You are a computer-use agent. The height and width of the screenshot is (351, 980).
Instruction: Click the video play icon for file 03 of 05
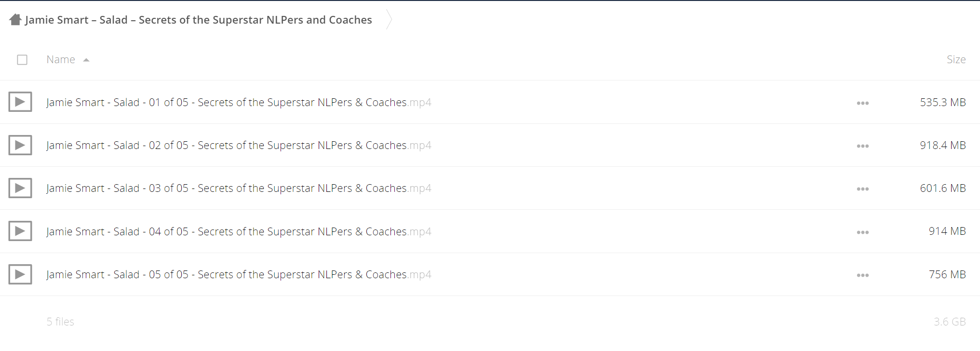coord(20,188)
